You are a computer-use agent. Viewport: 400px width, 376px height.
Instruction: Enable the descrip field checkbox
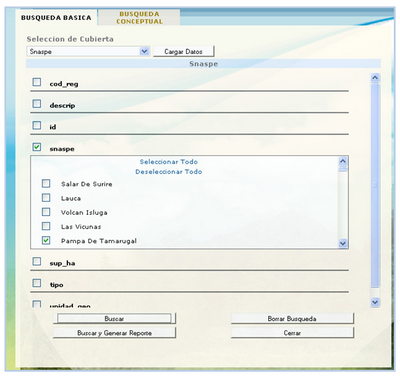coord(37,104)
